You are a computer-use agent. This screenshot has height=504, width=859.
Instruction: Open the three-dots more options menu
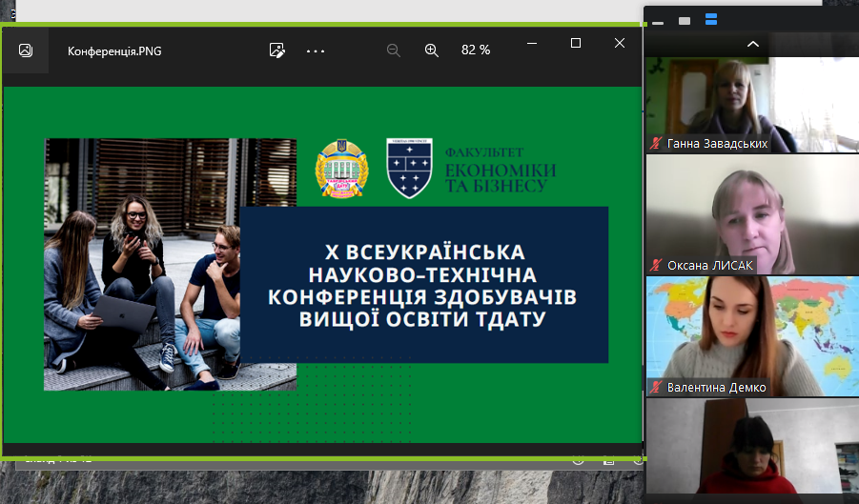[x=316, y=50]
